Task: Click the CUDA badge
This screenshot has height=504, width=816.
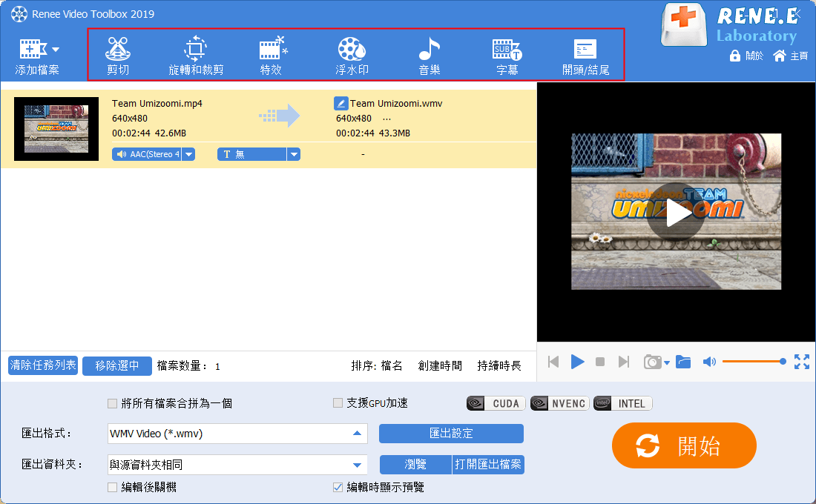Action: click(496, 403)
